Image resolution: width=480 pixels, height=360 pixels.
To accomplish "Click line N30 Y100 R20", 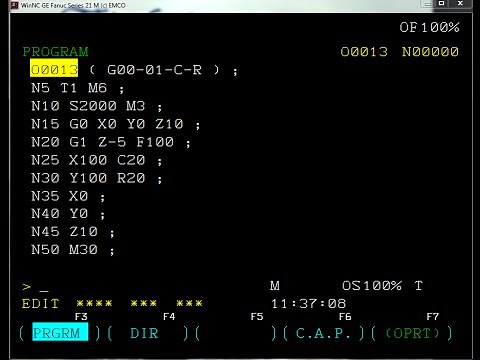I will [97, 178].
